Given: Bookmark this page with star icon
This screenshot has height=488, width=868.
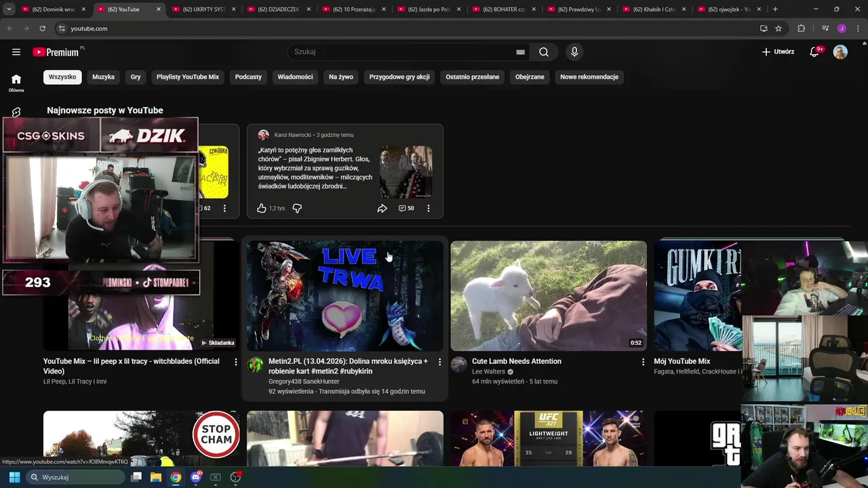Looking at the screenshot, I should click(778, 28).
